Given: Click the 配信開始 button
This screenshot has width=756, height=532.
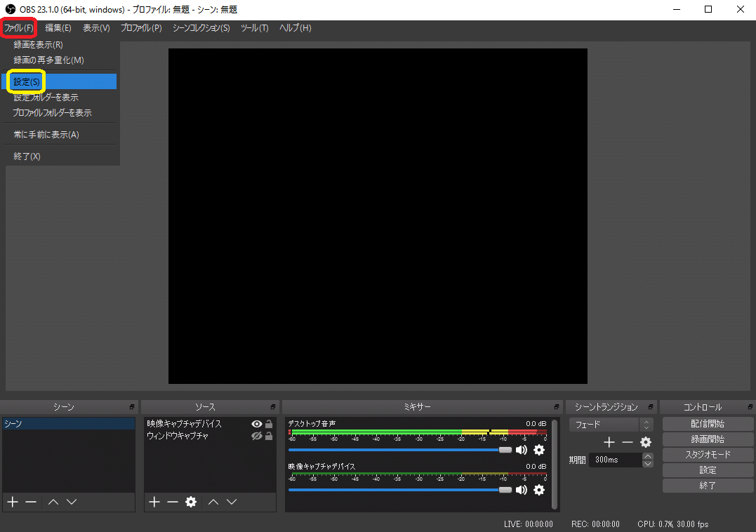Looking at the screenshot, I should point(708,424).
